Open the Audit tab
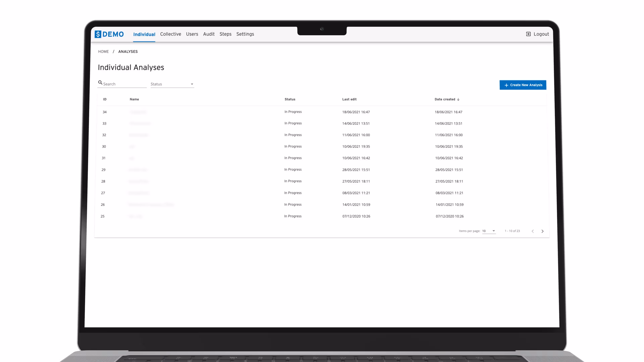Screen dimensions: 644x362 click(x=208, y=34)
